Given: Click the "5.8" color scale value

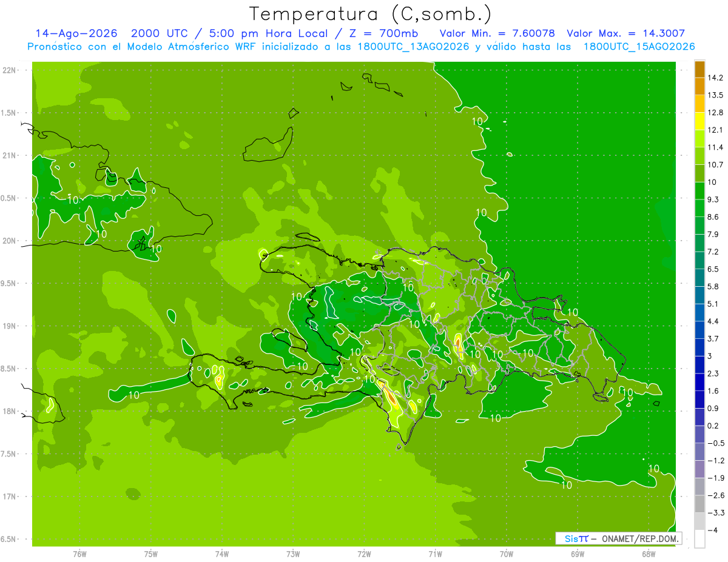Looking at the screenshot, I should (x=713, y=286).
